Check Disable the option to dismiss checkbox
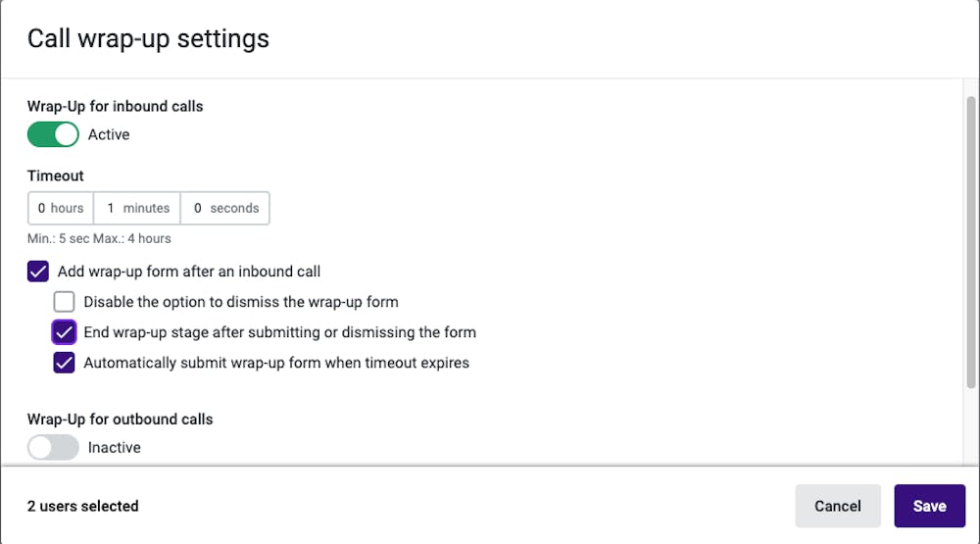 point(64,302)
